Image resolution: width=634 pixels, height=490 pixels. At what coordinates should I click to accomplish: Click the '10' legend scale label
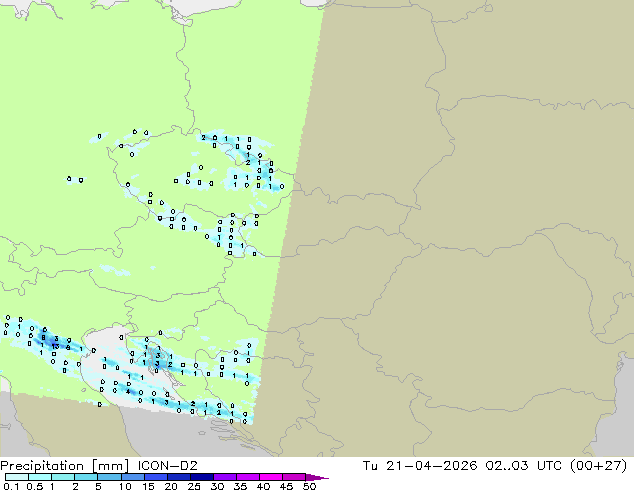(125, 486)
